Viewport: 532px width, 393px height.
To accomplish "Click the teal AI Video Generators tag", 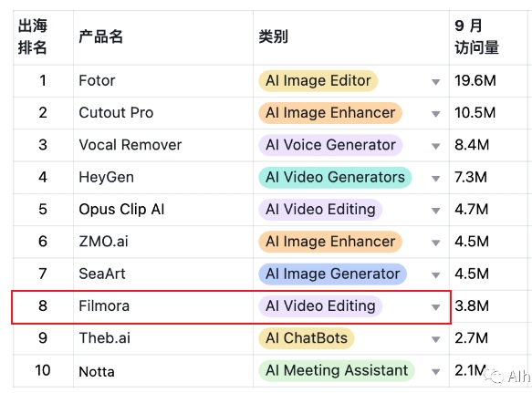I will point(335,177).
